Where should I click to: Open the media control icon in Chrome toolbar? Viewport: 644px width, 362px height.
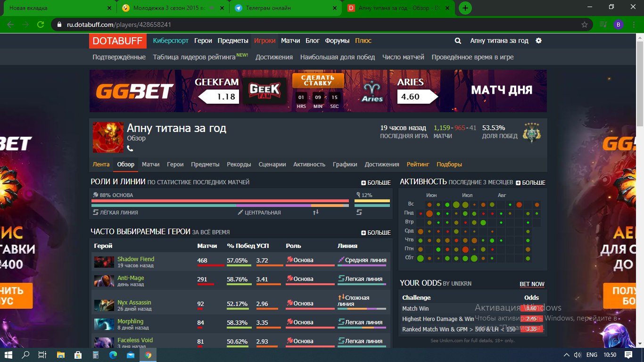(x=603, y=24)
